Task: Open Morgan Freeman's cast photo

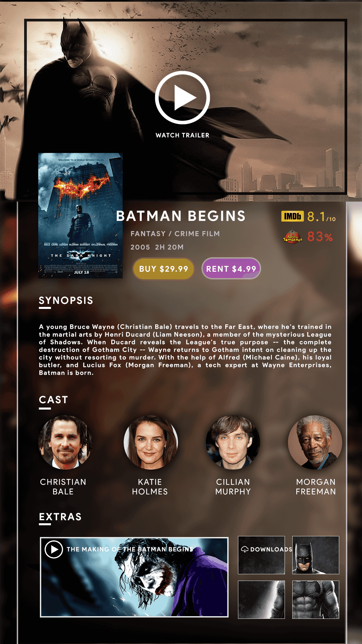Action: point(315,442)
